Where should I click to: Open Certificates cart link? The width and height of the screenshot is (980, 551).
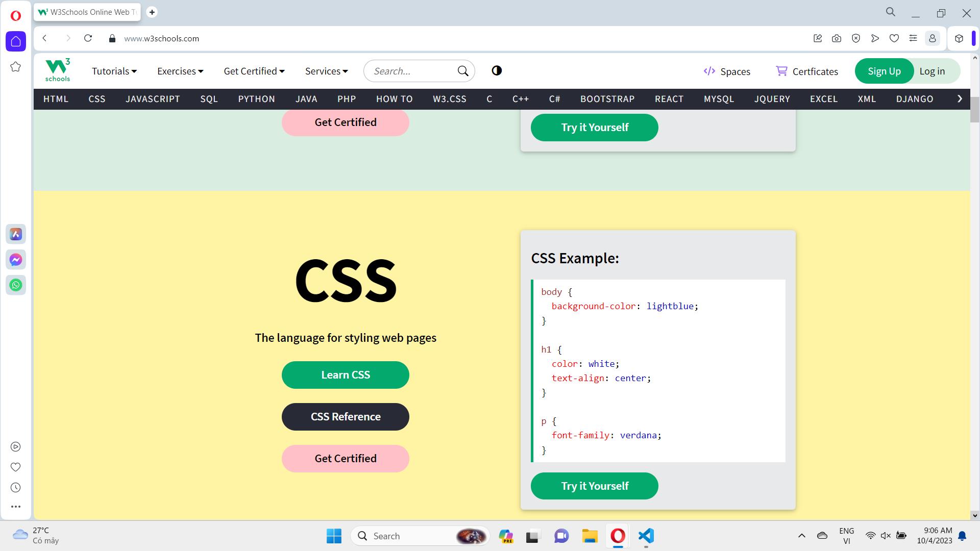807,71
